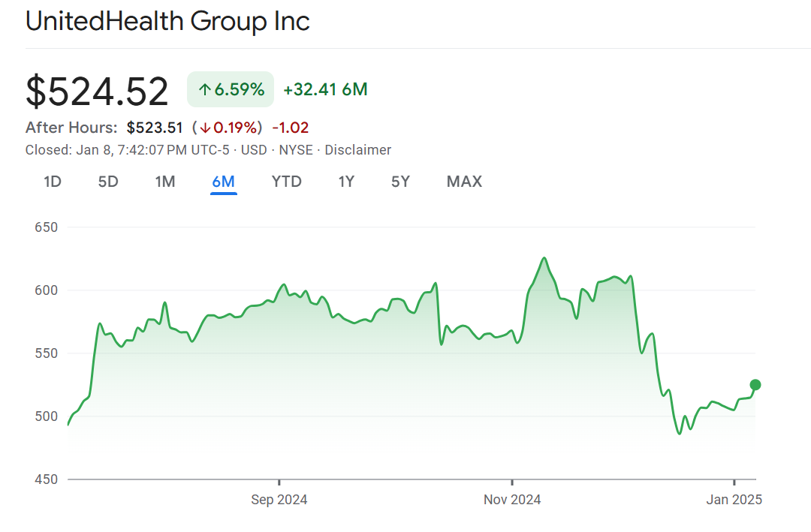Click the 650 y-axis label
Image resolution: width=811 pixels, height=532 pixels.
(47, 227)
